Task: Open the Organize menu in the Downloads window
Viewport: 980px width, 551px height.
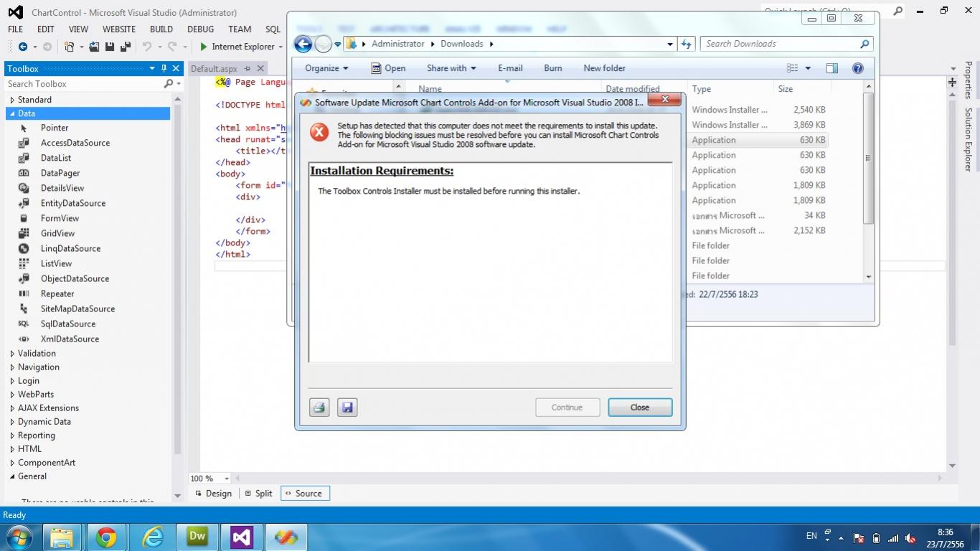Action: 326,68
